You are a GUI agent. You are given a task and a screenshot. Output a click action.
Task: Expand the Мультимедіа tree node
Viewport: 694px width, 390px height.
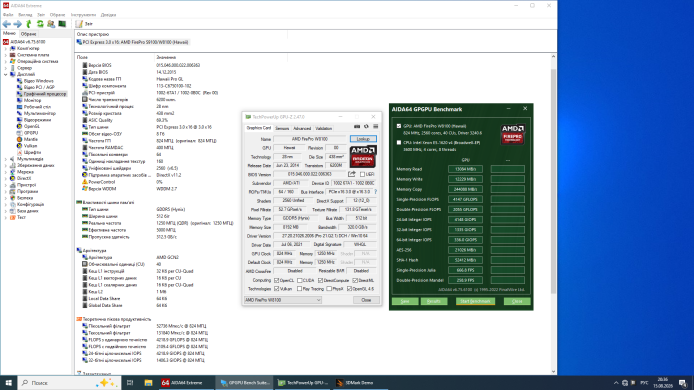pyautogui.click(x=6, y=159)
